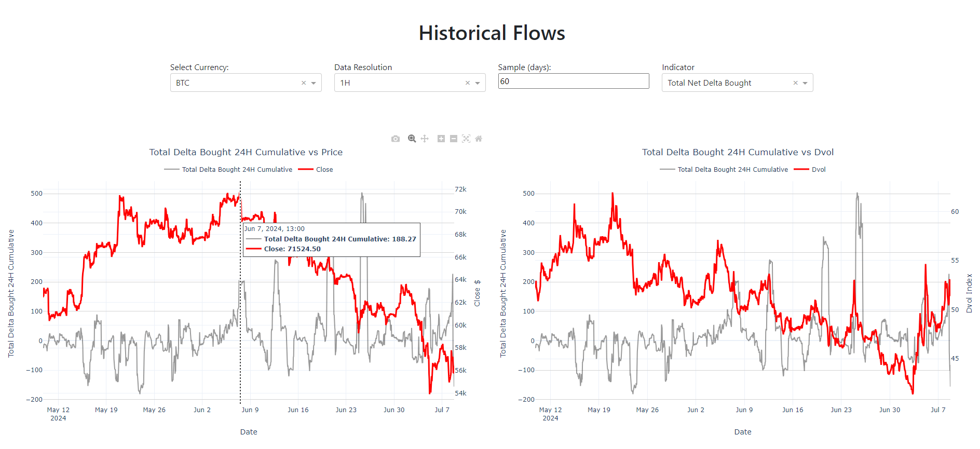
Task: Click the Historical Flows heading
Action: (x=492, y=33)
